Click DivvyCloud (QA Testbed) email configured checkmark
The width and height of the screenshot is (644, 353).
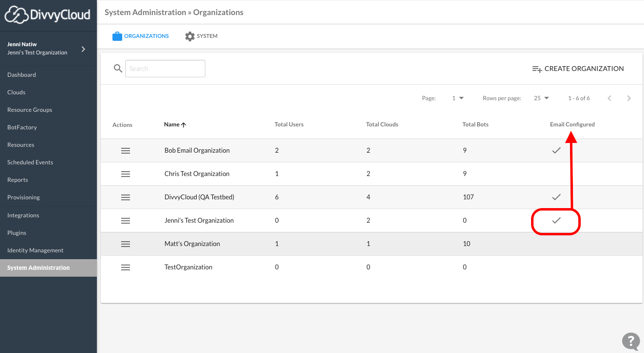(556, 197)
